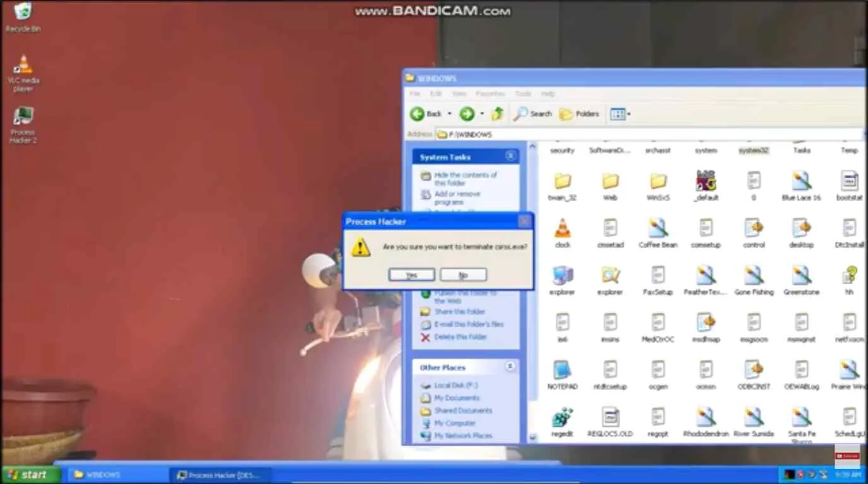
Task: Click Hide the contents of this folder
Action: point(465,179)
